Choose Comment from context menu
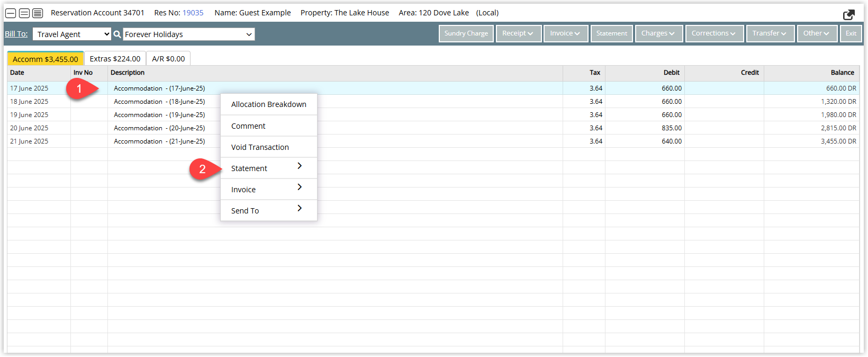The width and height of the screenshot is (868, 357). click(x=269, y=126)
